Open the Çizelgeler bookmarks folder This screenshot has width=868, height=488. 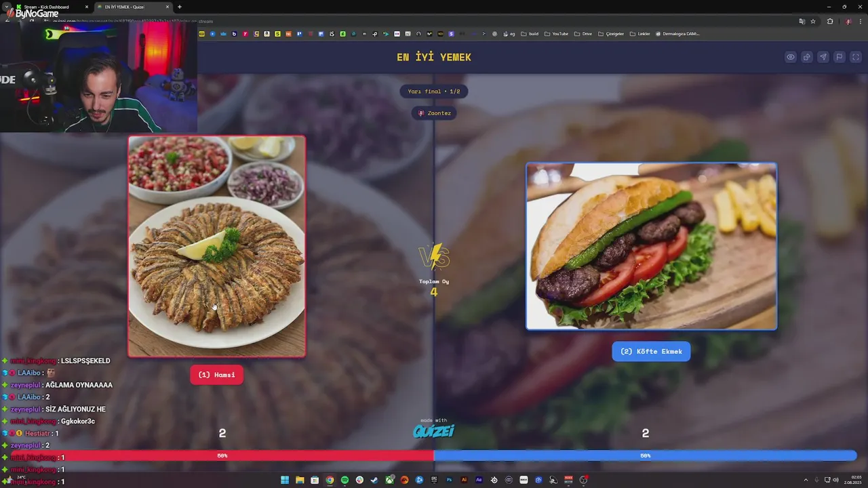[x=611, y=34]
